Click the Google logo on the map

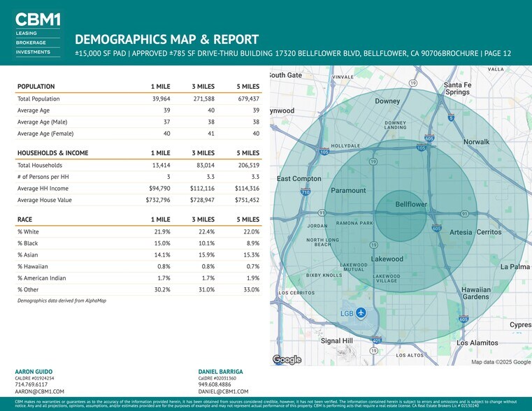[287, 359]
